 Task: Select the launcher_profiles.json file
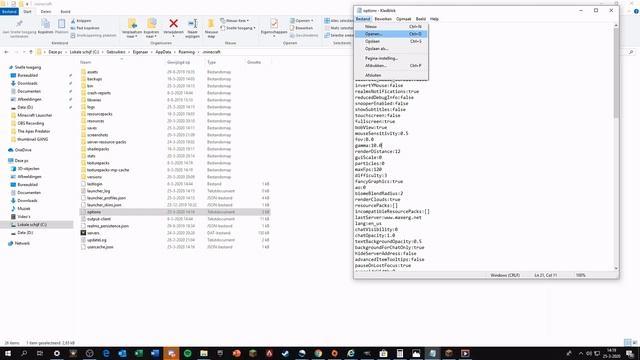pyautogui.click(x=106, y=198)
